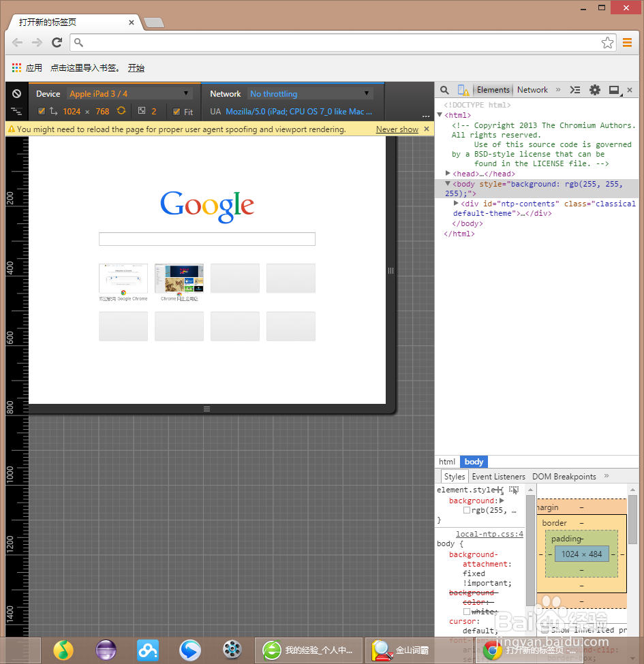Expand the background shorthand property arrow
The image size is (644, 664).
(x=502, y=501)
